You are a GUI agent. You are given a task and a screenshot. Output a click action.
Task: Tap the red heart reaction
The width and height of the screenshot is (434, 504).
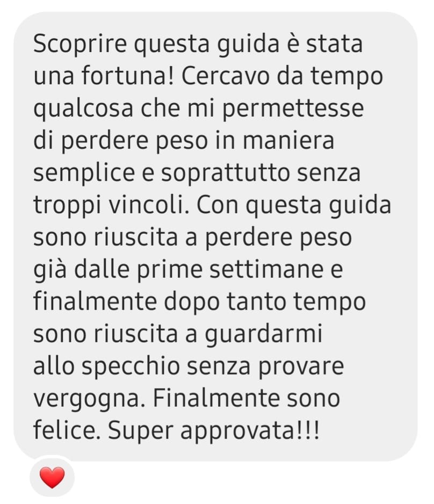tap(52, 477)
